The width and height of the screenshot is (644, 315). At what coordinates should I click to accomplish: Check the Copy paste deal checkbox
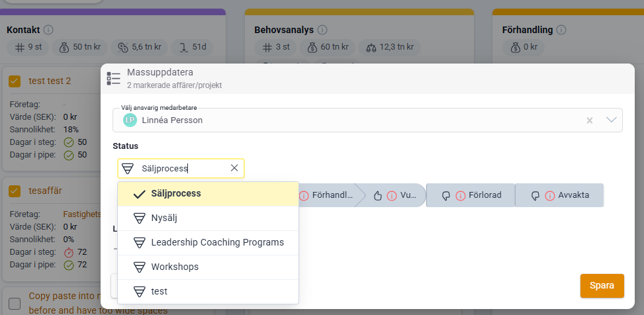coord(15,304)
